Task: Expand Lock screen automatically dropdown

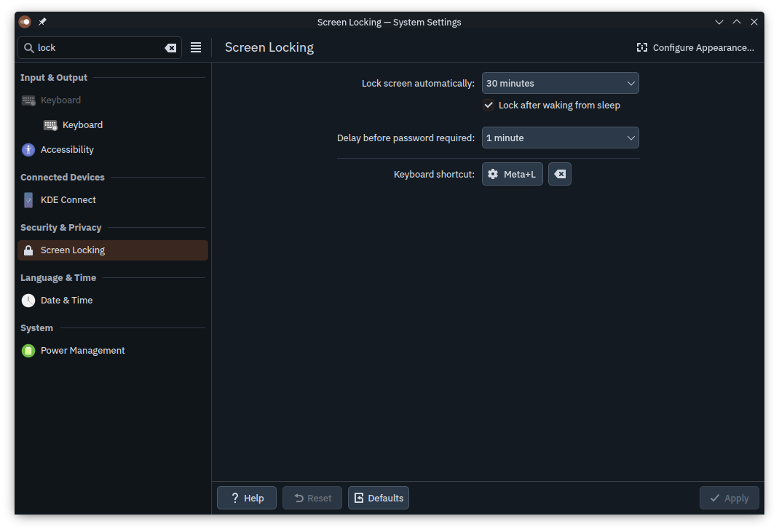Action: pos(560,84)
